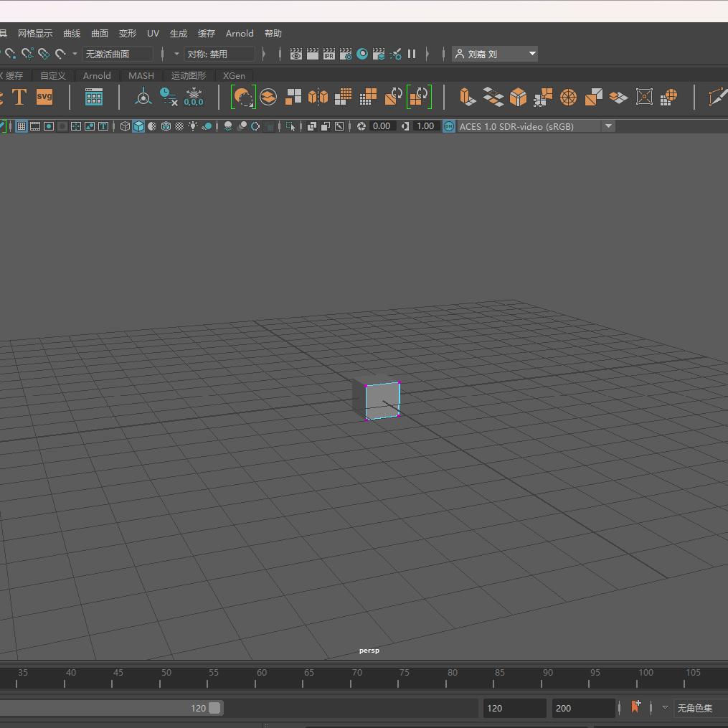This screenshot has width=728, height=728.
Task: Switch to the 运动图形 shelf tab
Action: pyautogui.click(x=189, y=76)
